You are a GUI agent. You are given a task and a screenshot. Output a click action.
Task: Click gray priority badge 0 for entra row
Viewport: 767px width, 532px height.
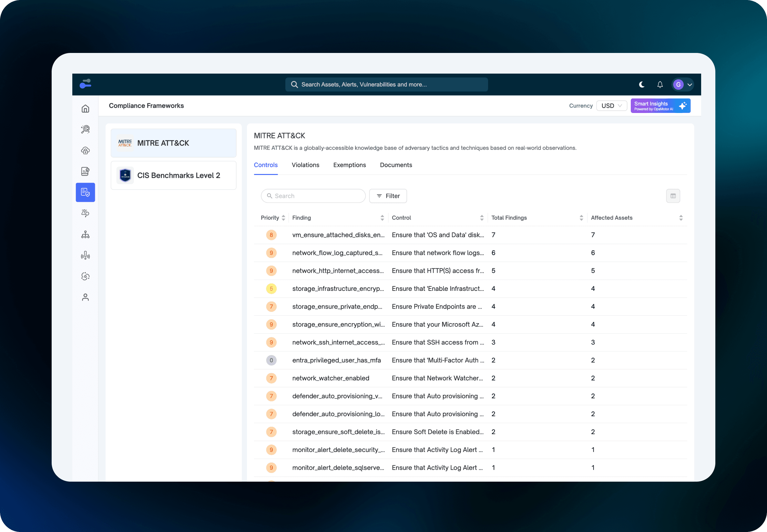click(271, 360)
